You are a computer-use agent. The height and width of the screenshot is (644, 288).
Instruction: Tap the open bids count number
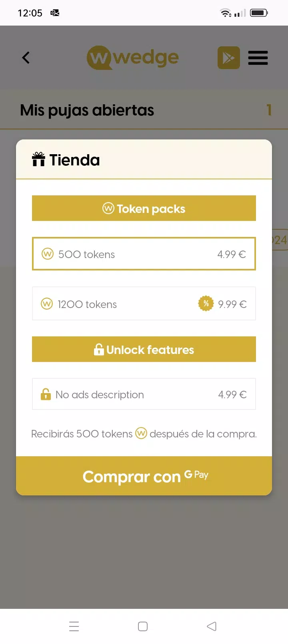[269, 110]
